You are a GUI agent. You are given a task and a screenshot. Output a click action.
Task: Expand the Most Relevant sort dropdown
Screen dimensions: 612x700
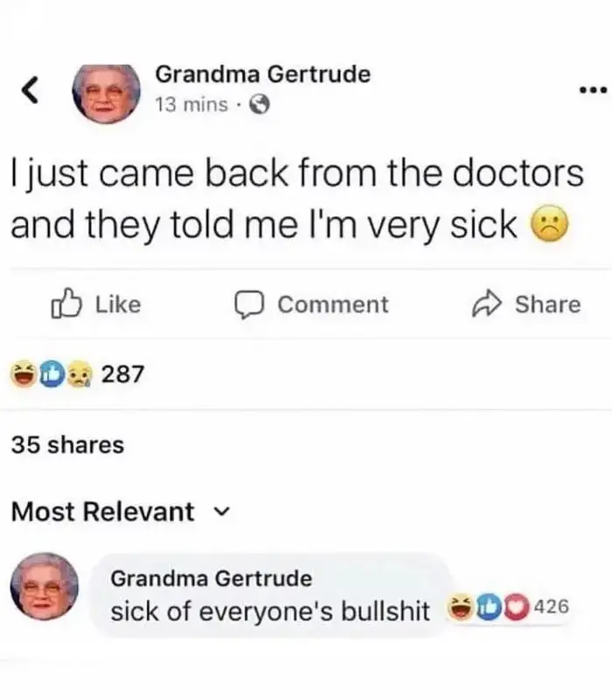pos(121,512)
